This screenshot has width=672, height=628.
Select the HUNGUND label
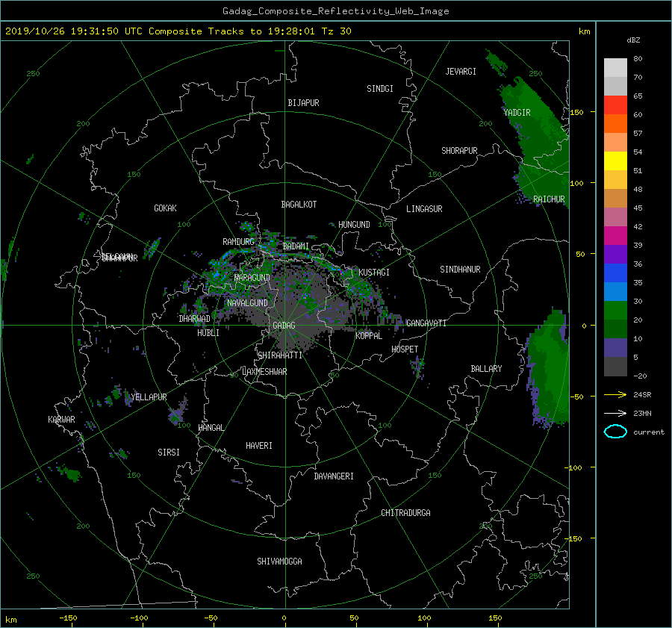[354, 225]
